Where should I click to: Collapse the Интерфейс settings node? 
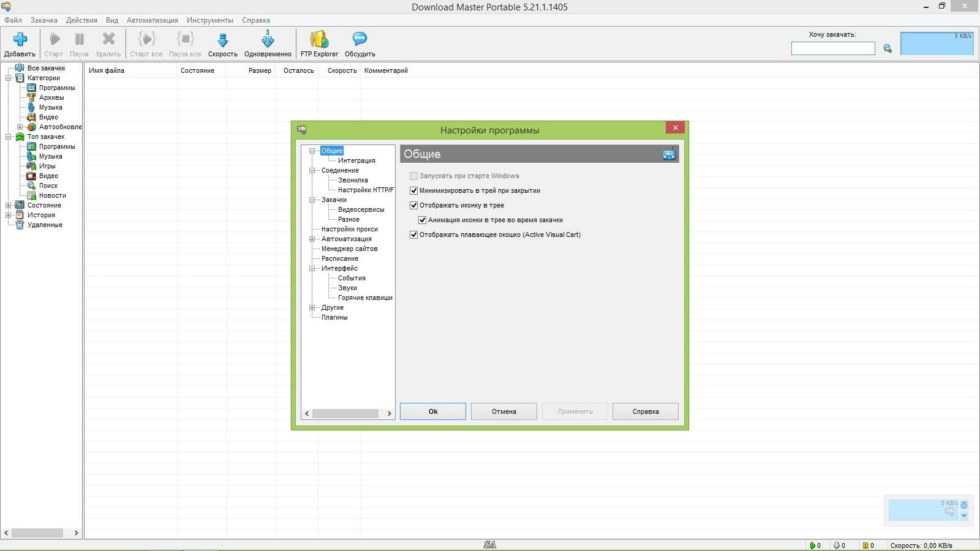click(312, 268)
